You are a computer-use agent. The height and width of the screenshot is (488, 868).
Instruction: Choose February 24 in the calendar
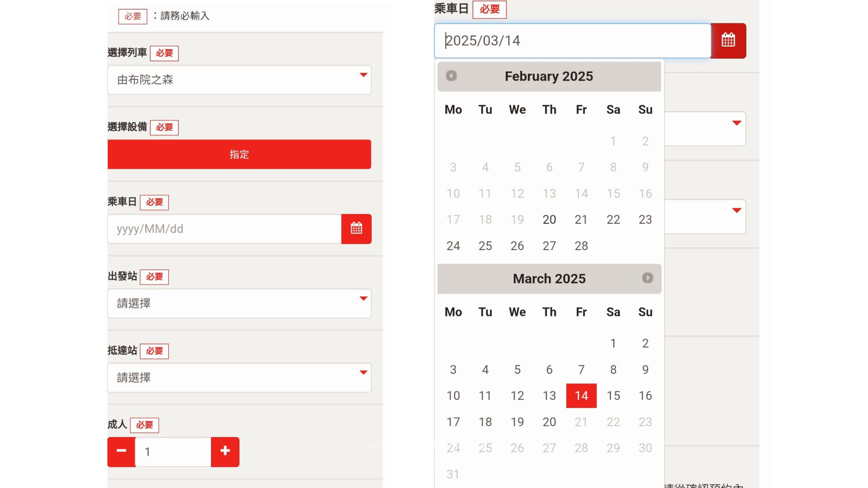pos(453,246)
